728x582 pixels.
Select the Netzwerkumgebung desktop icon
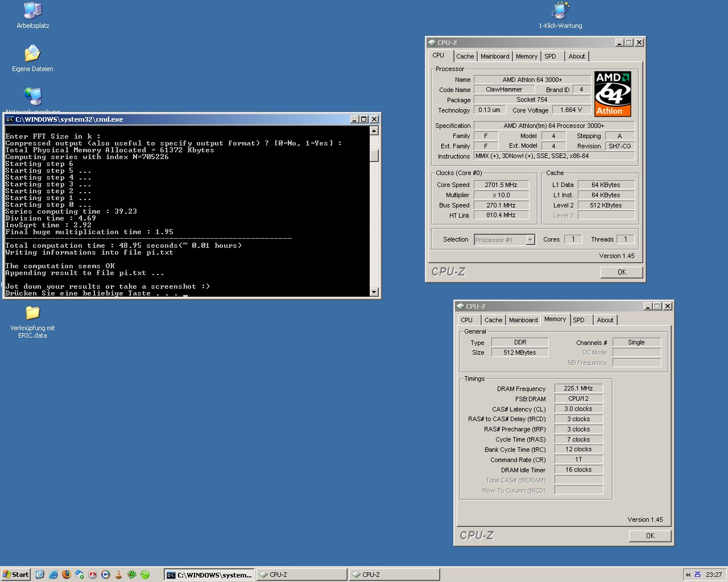pos(32,99)
